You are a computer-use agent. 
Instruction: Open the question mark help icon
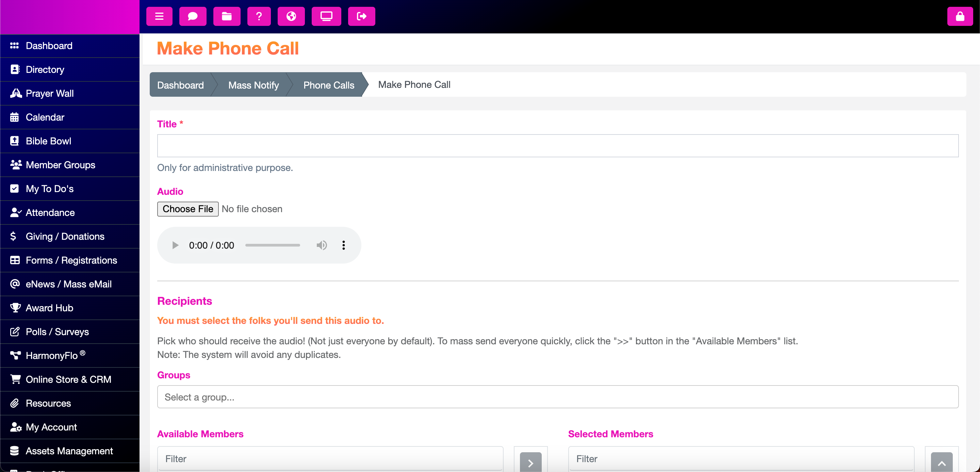[x=259, y=16]
